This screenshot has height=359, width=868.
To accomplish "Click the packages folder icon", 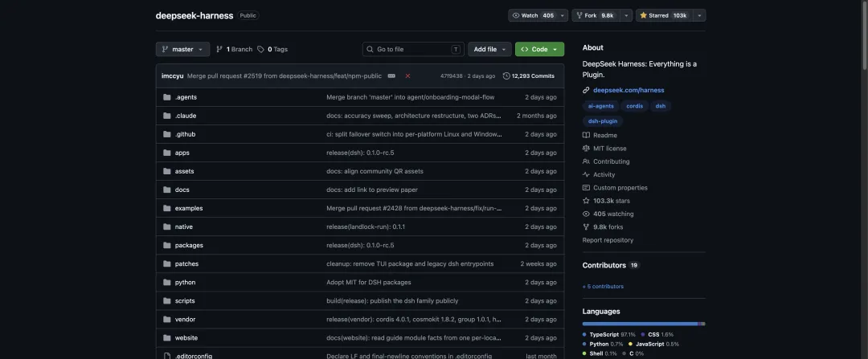I will pos(166,246).
